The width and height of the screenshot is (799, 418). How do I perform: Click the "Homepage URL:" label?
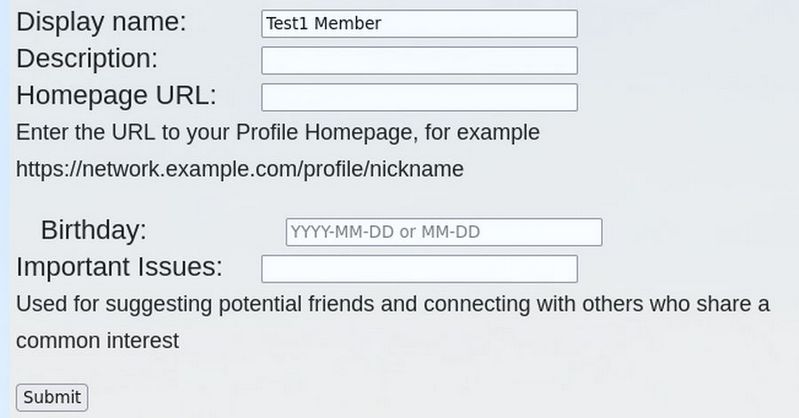pyautogui.click(x=116, y=96)
